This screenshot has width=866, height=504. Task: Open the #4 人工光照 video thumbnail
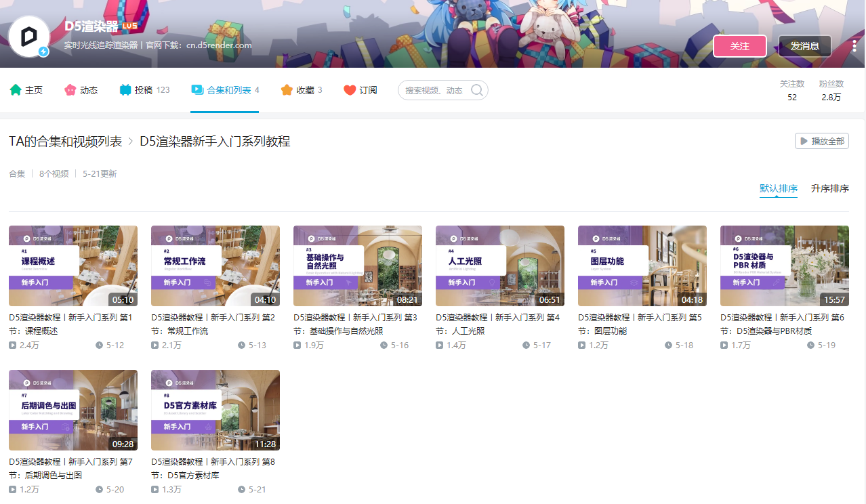tap(500, 266)
